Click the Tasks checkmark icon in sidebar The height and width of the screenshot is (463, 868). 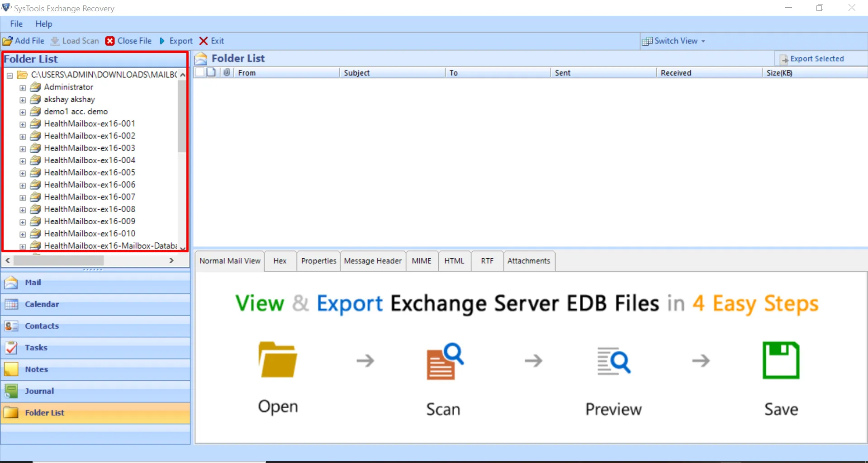point(11,348)
